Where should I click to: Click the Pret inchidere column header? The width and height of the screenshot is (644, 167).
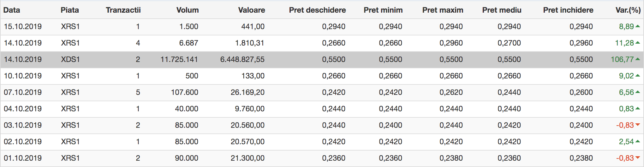[568, 10]
